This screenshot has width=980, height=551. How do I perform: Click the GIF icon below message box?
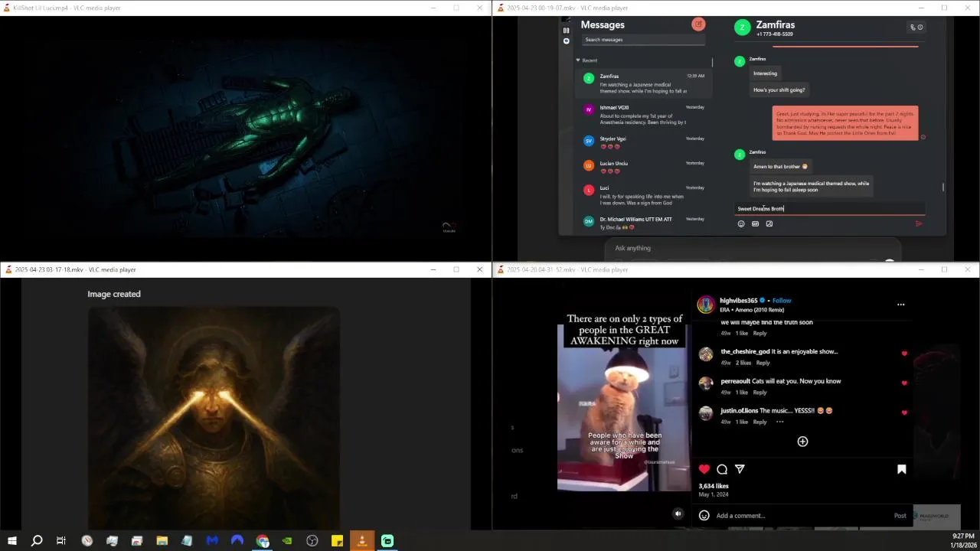pos(755,223)
